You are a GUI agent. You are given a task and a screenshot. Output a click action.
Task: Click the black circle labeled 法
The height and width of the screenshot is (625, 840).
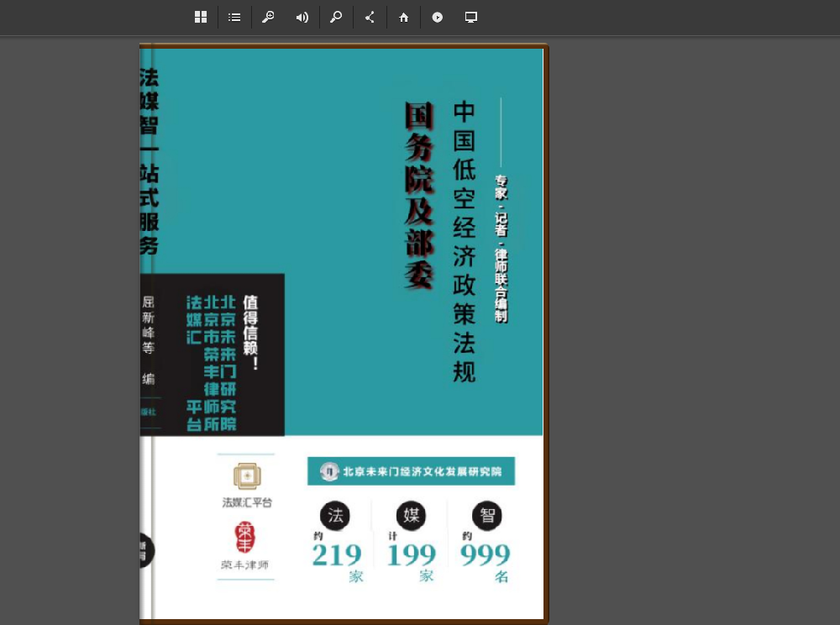coord(334,515)
